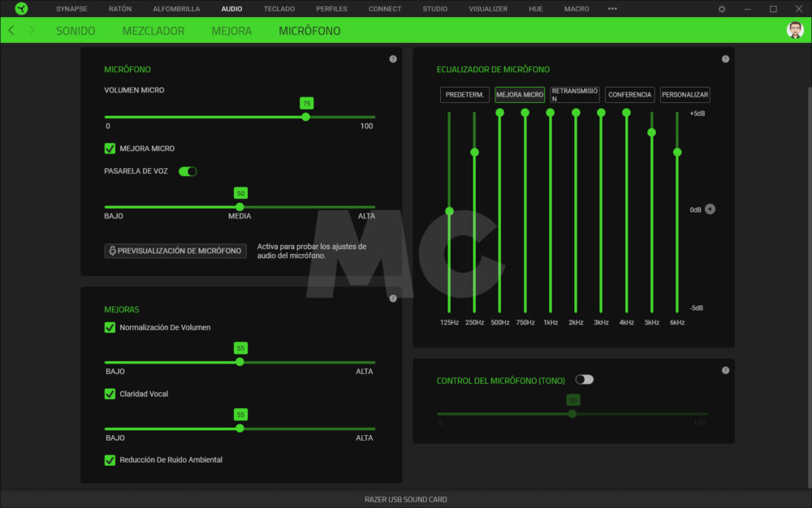Click help icon in Control del Micrófono panel

pyautogui.click(x=725, y=371)
